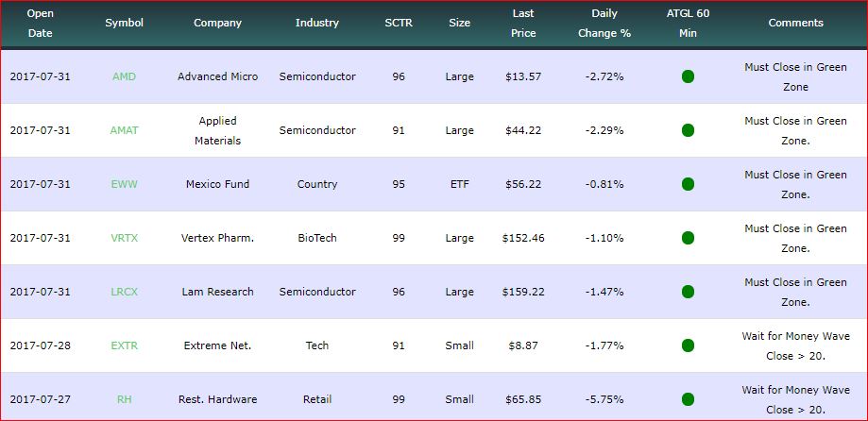Click the green ATGL dot for LRCX
The image size is (868, 421).
point(688,292)
